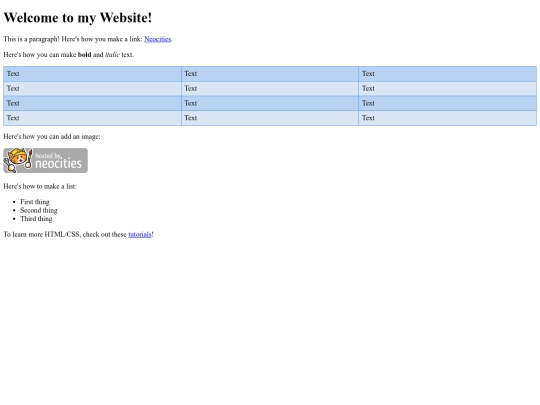Click the 'Here's how you can add an image' text
The width and height of the screenshot is (540, 405).
(x=52, y=136)
